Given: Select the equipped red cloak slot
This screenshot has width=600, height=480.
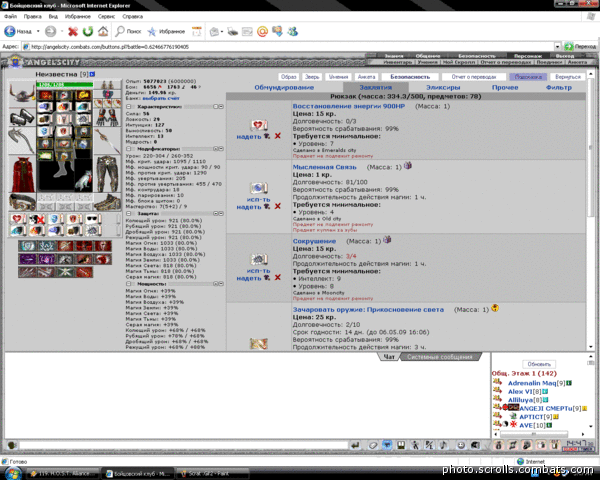Looking at the screenshot, I should 23,174.
